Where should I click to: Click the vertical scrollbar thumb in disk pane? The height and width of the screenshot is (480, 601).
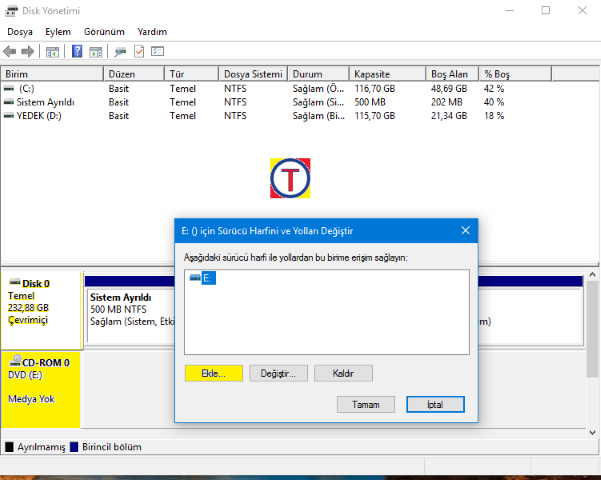pos(592,329)
